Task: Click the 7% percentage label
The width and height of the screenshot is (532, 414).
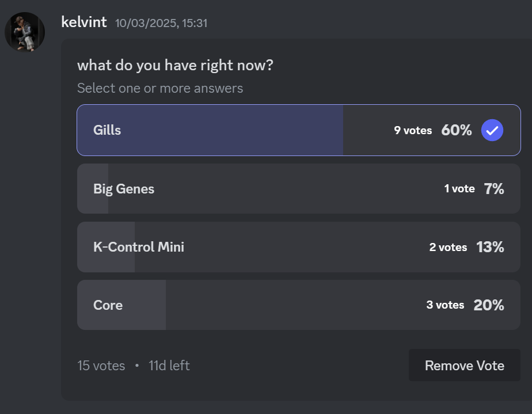Action: (494, 189)
